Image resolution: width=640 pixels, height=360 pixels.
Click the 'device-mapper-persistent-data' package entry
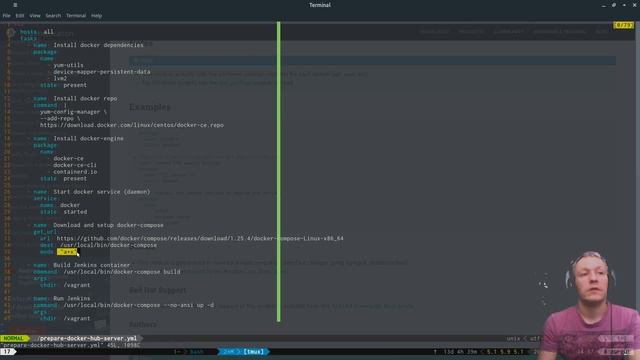coord(102,71)
